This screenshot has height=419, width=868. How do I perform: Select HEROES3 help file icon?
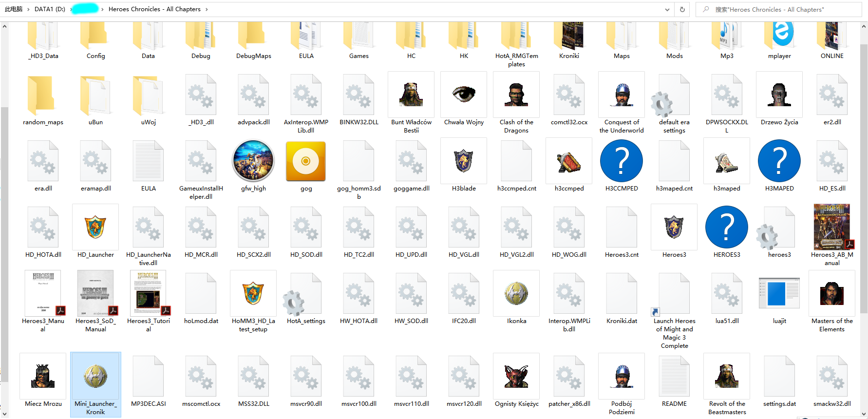point(727,227)
